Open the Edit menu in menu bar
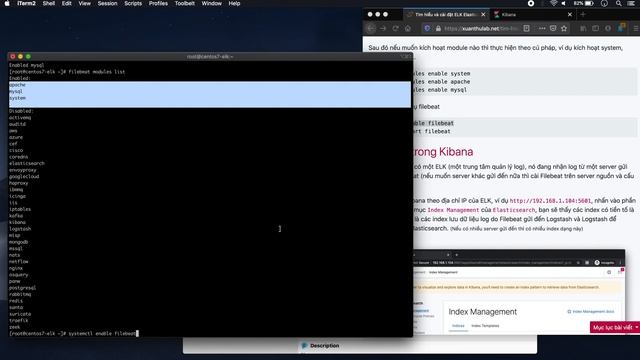Viewport: 640px width, 360px height. [67, 3]
